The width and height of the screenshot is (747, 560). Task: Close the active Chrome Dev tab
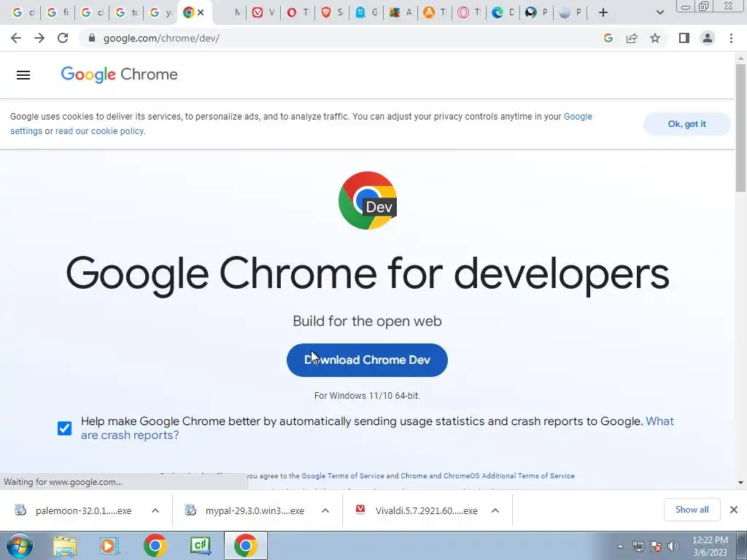(x=201, y=13)
